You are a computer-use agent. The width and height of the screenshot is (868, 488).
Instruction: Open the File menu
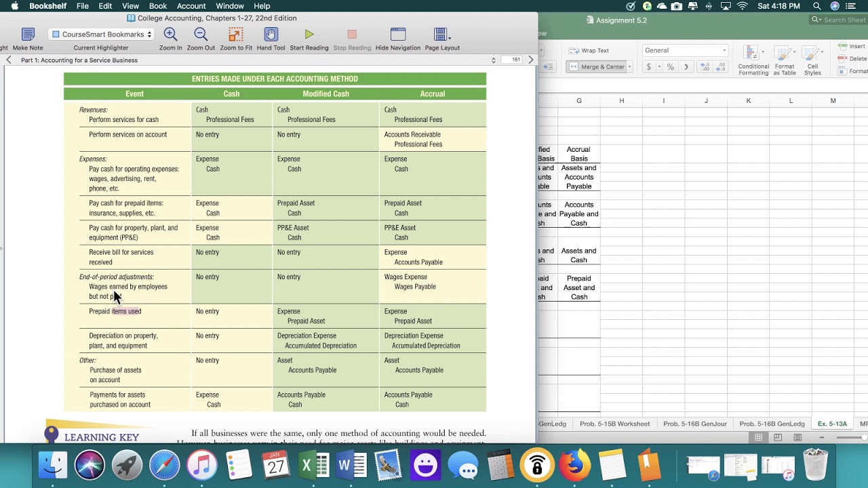83,6
